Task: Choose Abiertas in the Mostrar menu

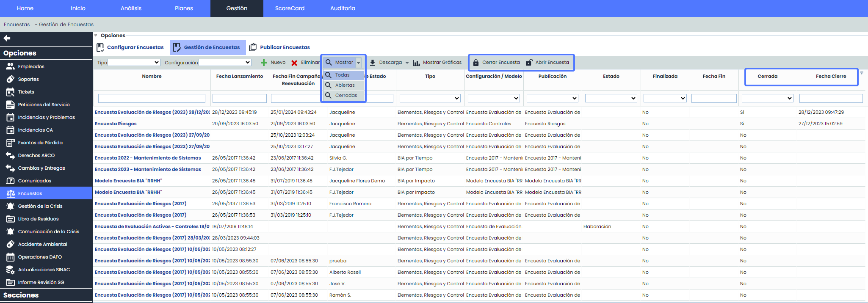Action: pyautogui.click(x=345, y=85)
